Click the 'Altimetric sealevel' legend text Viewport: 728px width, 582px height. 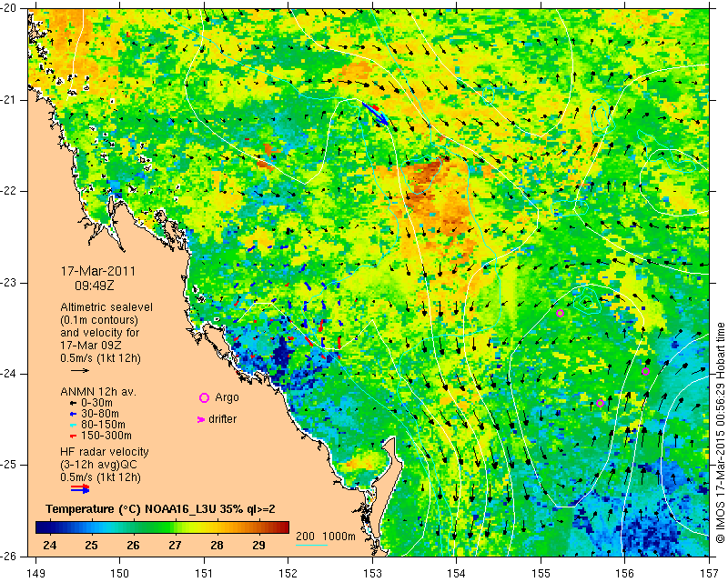[x=106, y=307]
